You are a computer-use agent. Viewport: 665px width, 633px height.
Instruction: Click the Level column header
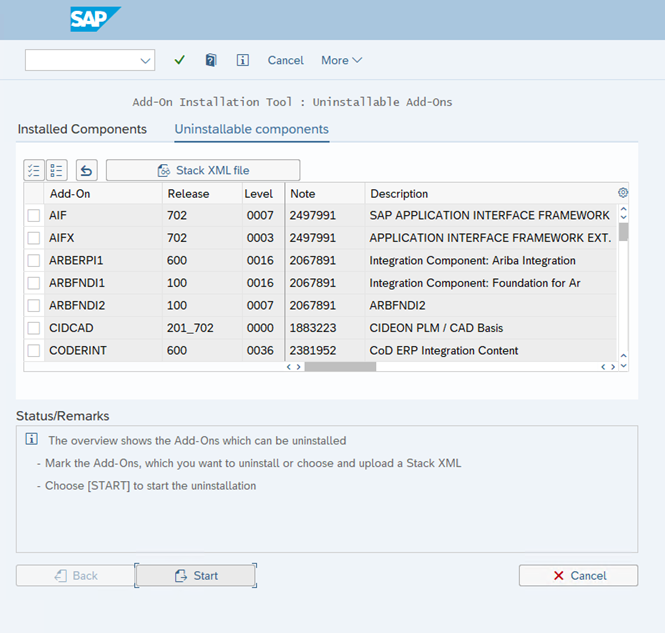pos(263,194)
